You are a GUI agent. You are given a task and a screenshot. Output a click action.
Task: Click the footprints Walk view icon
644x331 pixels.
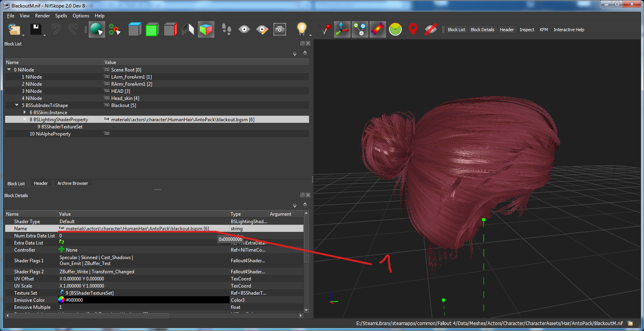[x=227, y=30]
